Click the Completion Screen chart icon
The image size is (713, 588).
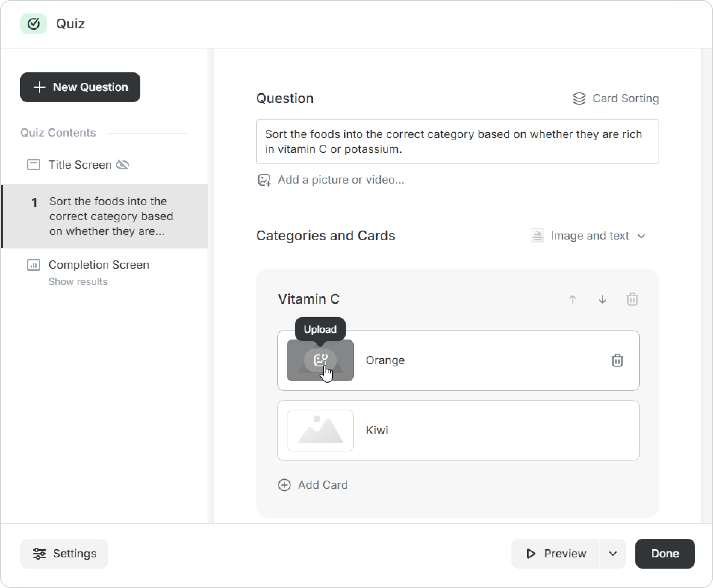click(34, 265)
